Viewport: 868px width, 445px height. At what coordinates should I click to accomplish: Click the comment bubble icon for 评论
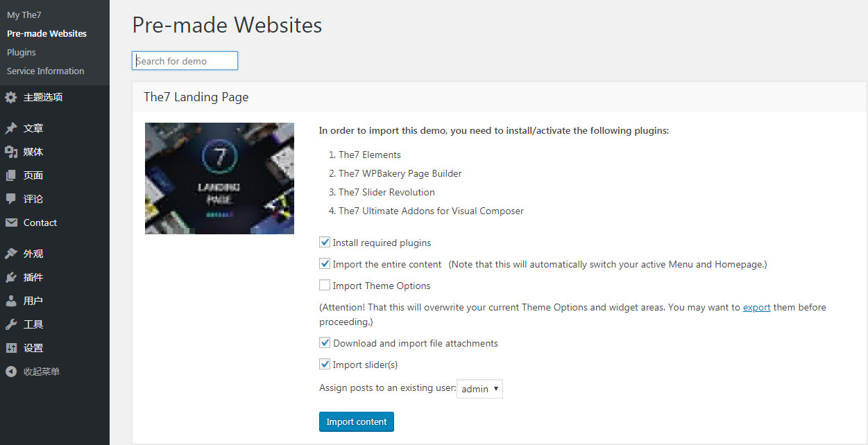[10, 199]
